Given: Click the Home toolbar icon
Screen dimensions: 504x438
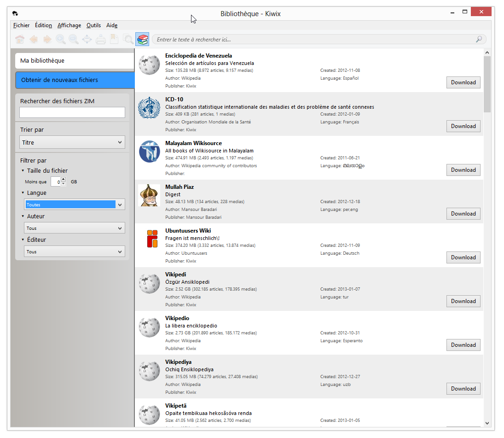Looking at the screenshot, I should tap(20, 39).
